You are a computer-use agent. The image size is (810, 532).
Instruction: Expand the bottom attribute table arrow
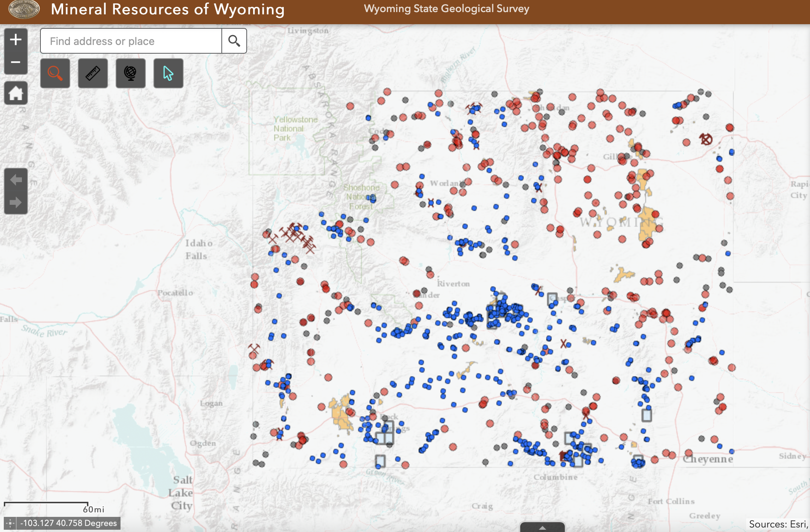(542, 527)
